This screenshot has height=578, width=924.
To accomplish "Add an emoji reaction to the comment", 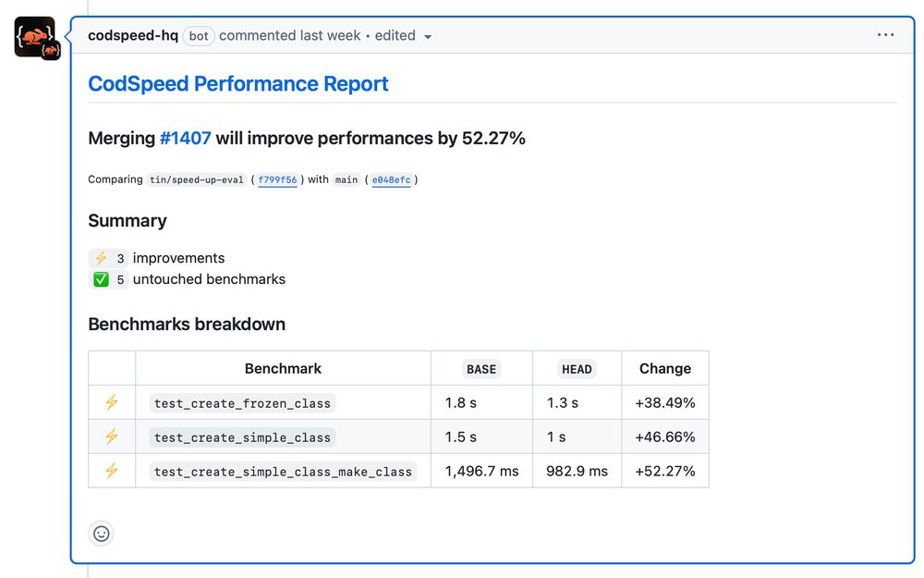I will pos(102,534).
